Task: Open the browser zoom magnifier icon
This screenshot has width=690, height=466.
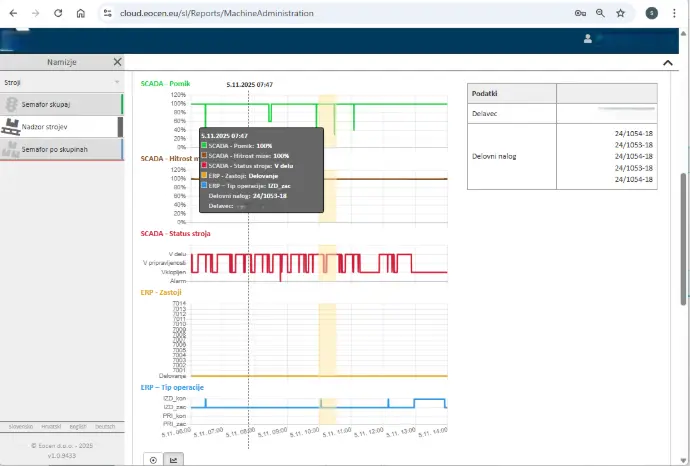Action: (600, 14)
